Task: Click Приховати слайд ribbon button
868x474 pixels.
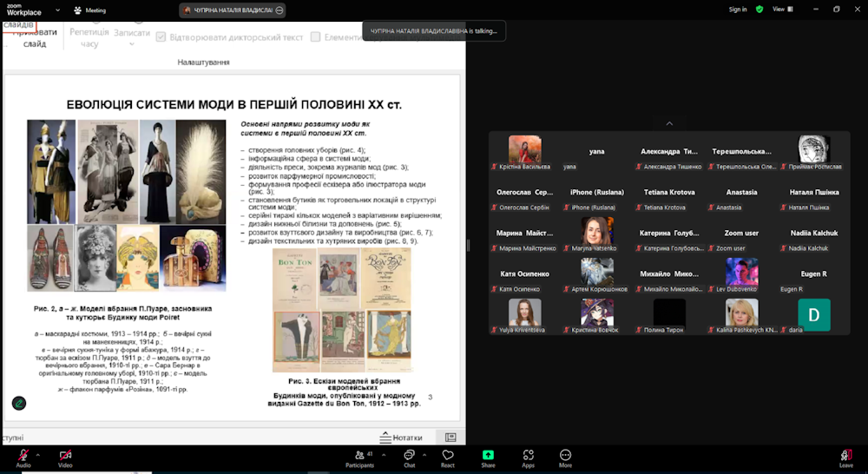Action: (35, 37)
